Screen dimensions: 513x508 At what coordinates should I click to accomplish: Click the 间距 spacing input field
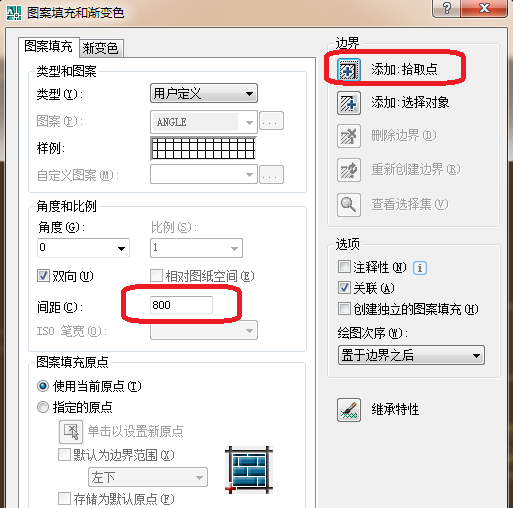pyautogui.click(x=181, y=305)
